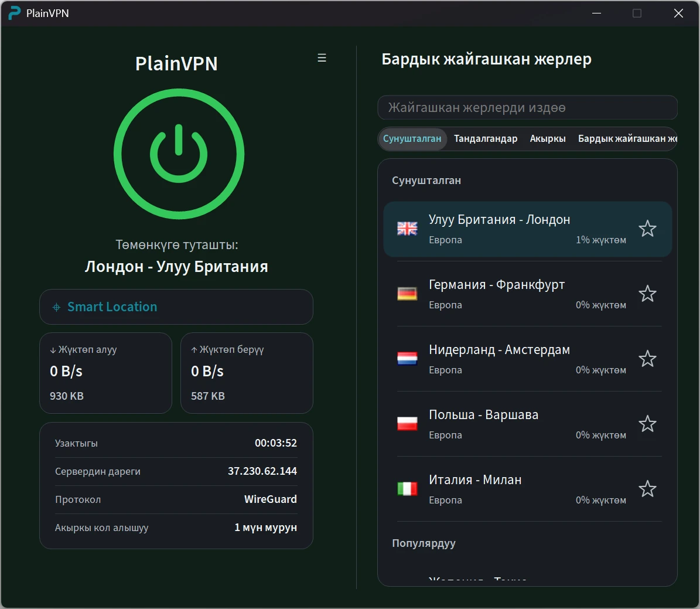Select Улуу Британия - Лондон location
The height and width of the screenshot is (609, 700).
(x=527, y=229)
